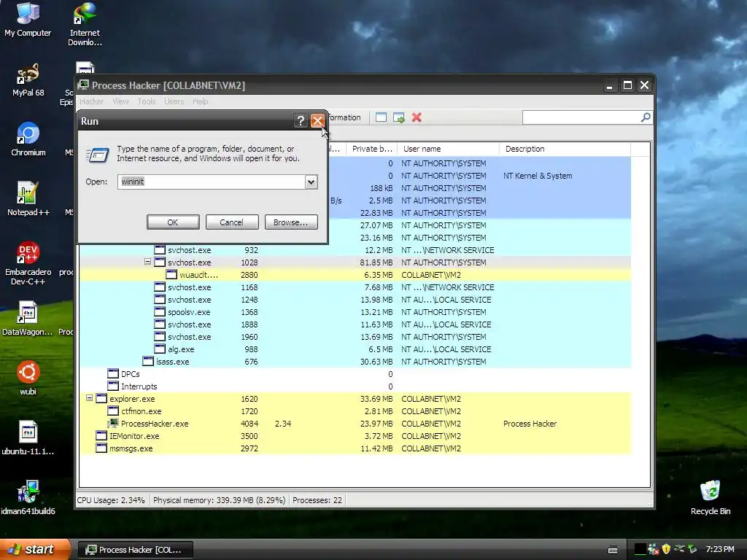
Task: Click the Start button
Action: coord(35,549)
